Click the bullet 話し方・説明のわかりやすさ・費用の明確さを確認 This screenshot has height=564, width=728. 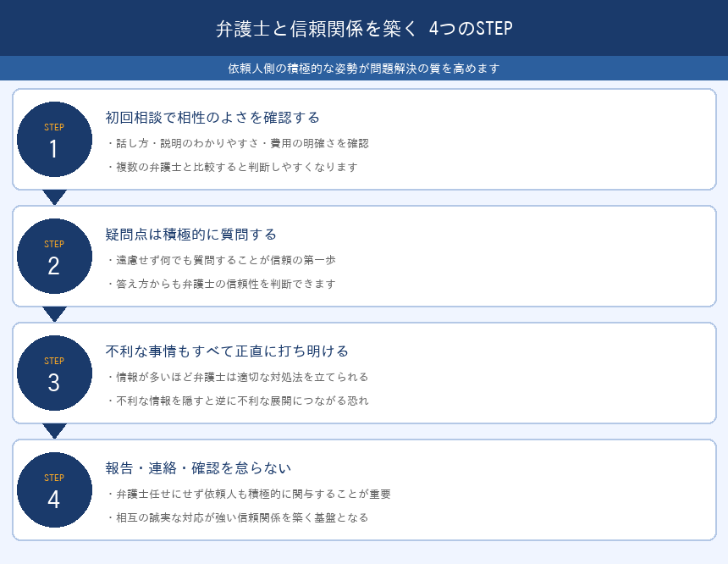(x=238, y=144)
